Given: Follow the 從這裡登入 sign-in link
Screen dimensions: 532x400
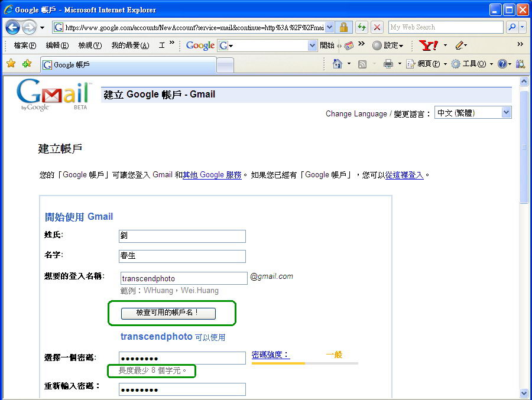Looking at the screenshot, I should (x=404, y=175).
